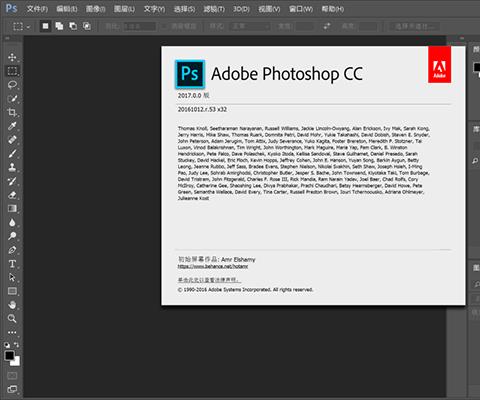The width and height of the screenshot is (480, 400).
Task: Enable the New Selection mode button
Action: click(x=46, y=26)
